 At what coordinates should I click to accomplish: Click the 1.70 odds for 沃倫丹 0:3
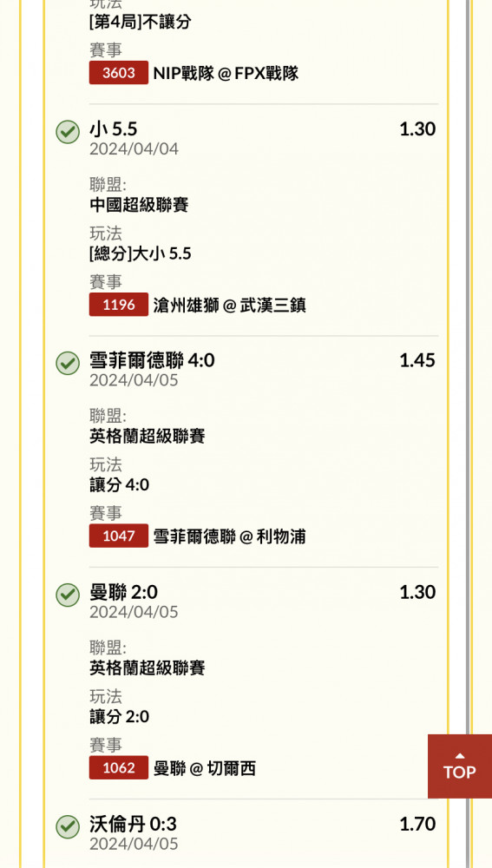tap(417, 824)
